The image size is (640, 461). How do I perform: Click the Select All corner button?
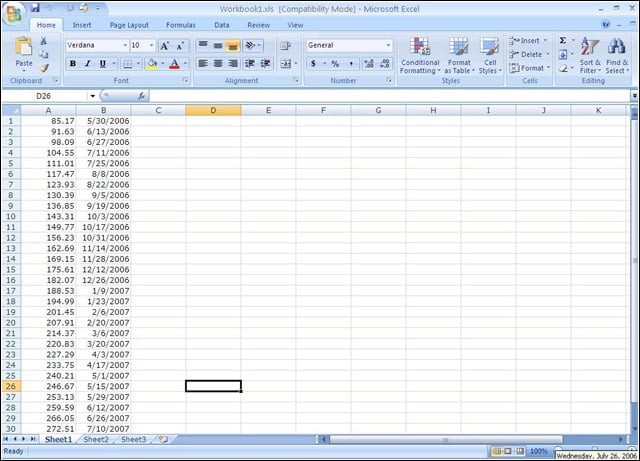(11, 110)
